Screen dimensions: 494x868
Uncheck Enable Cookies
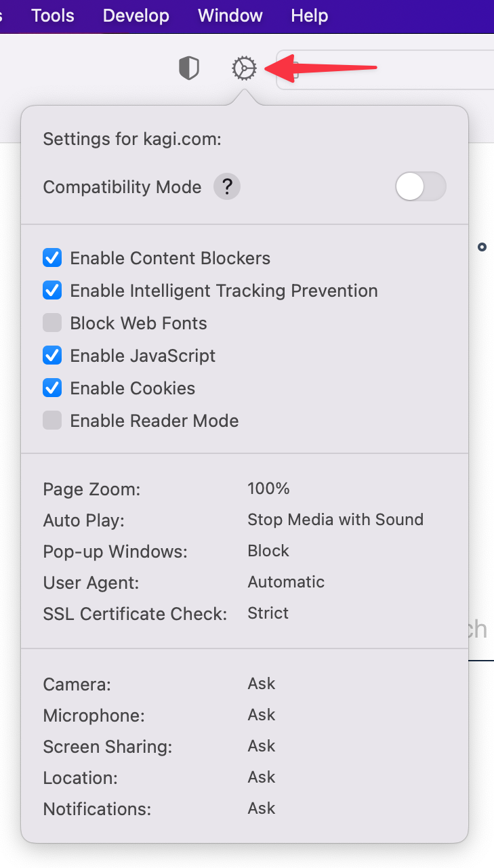tap(52, 388)
